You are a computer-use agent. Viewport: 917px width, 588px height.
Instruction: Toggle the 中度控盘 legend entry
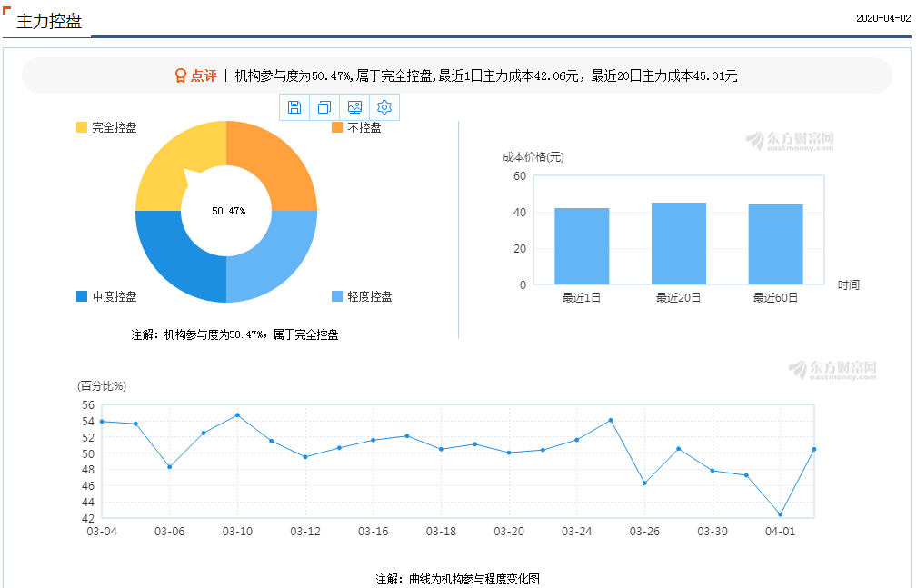pyautogui.click(x=106, y=296)
